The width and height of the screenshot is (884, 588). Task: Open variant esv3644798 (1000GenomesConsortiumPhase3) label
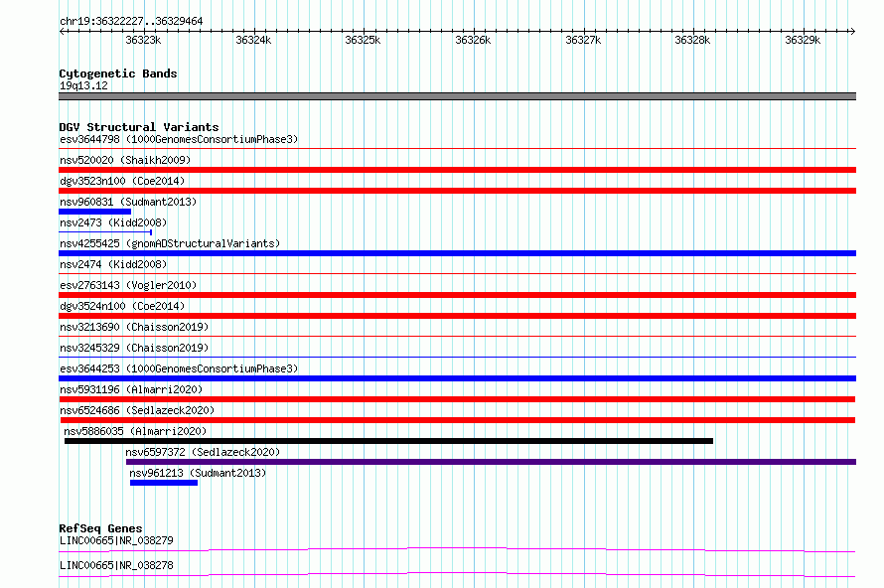[x=179, y=139]
